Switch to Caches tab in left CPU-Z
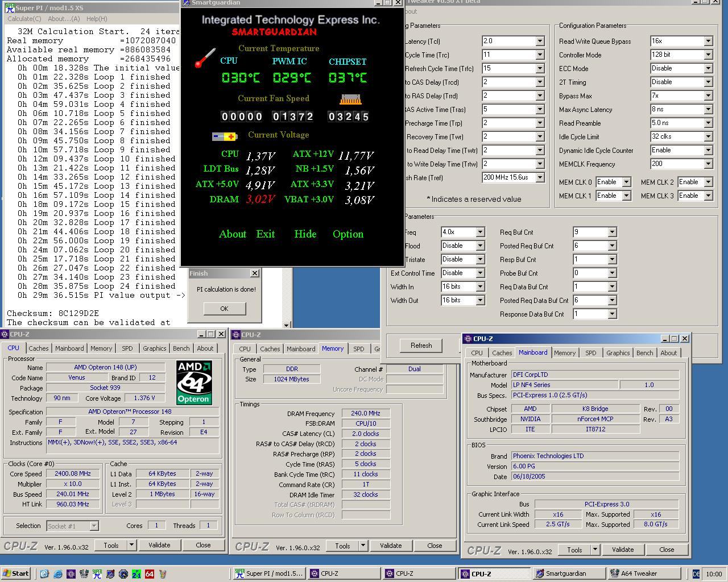 39,348
